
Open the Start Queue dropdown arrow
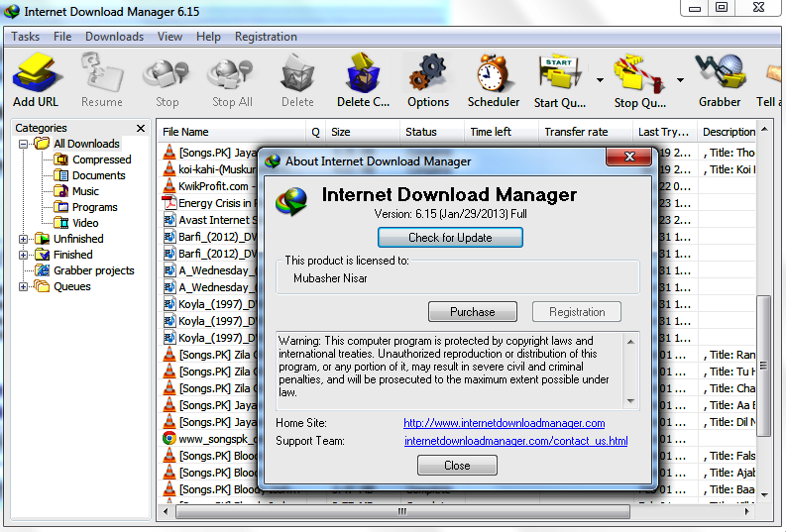coord(600,80)
